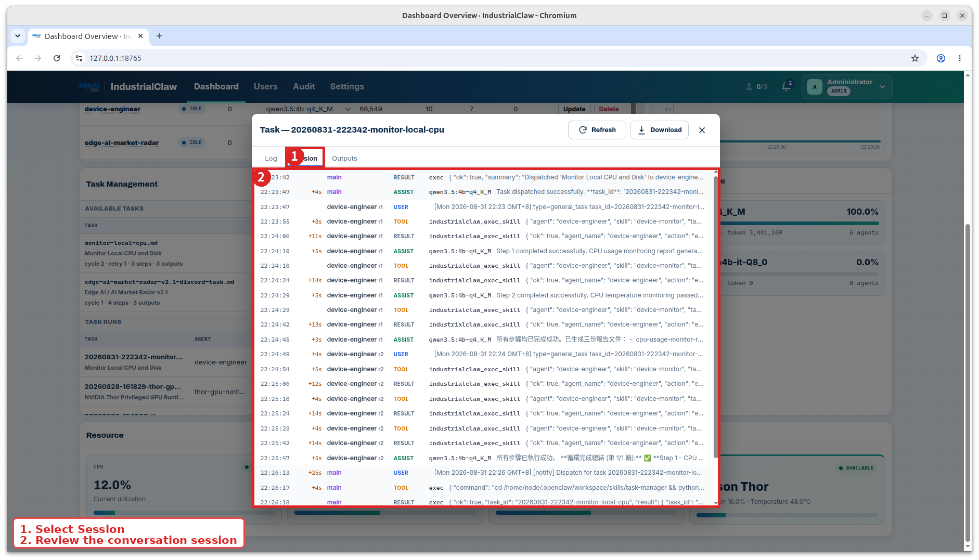The width and height of the screenshot is (979, 560).
Task: Open the notifications bell icon
Action: tap(786, 87)
